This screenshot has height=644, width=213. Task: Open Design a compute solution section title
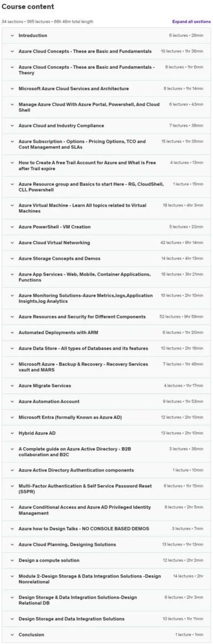[x=49, y=560]
